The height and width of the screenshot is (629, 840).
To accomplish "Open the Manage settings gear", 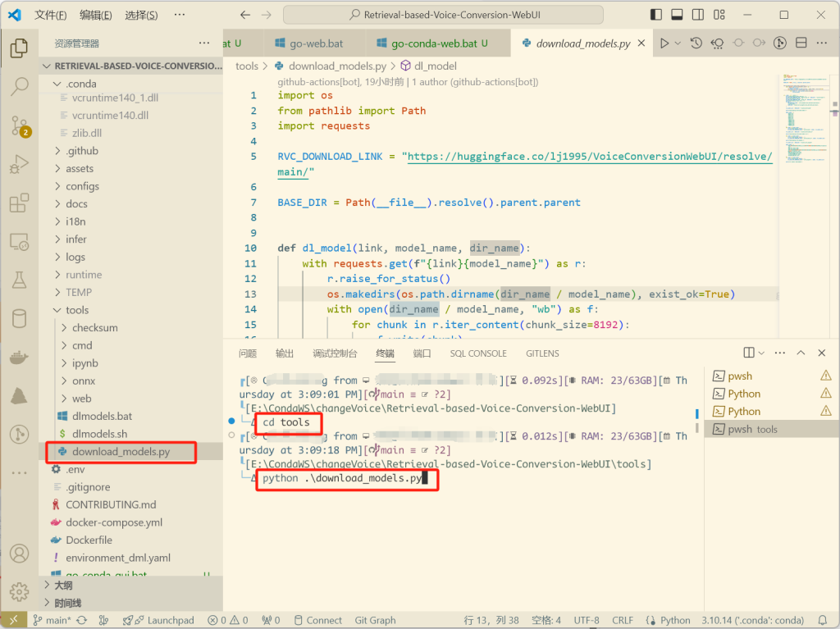I will (20, 592).
